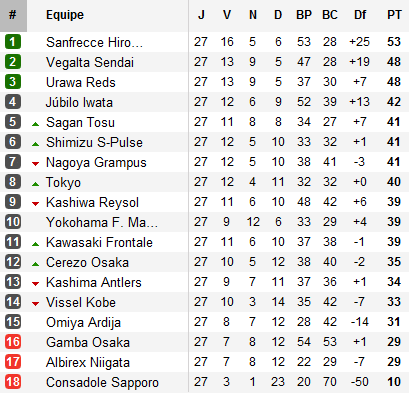Viewport: 409px width, 393px height.
Task: Click red down arrow beside Nagoya Grampus
Action: point(35,163)
